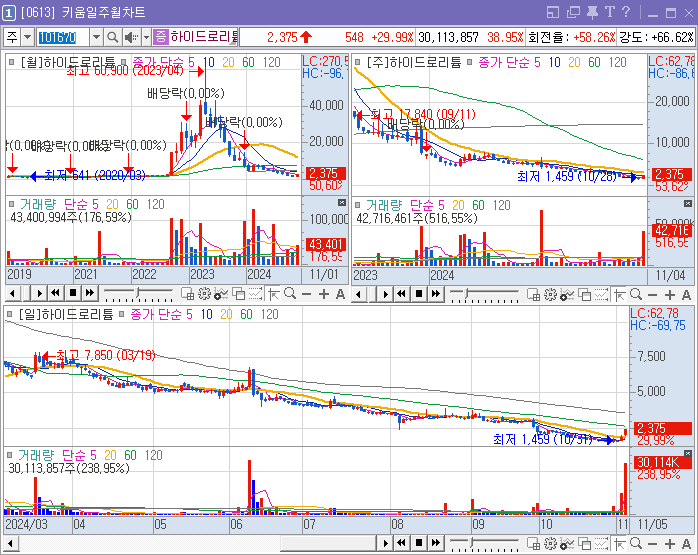Open chart settings gear on weekly chart toolbar
698x555 pixels.
coord(551,295)
